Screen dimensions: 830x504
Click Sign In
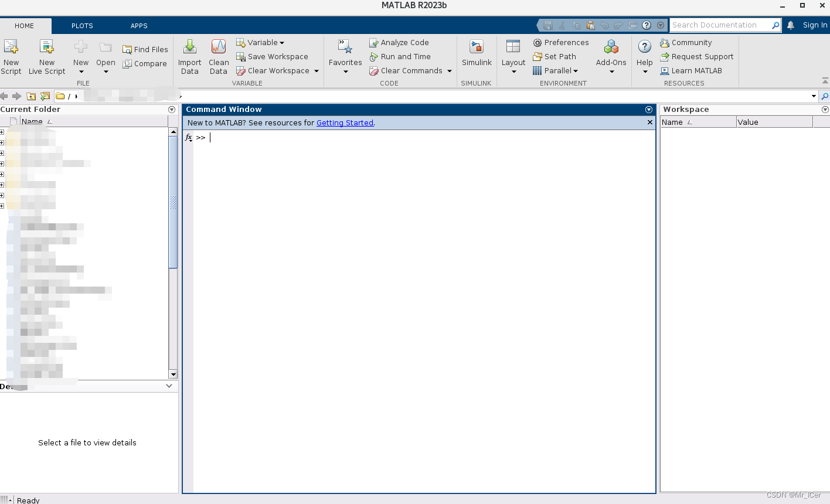click(x=815, y=25)
